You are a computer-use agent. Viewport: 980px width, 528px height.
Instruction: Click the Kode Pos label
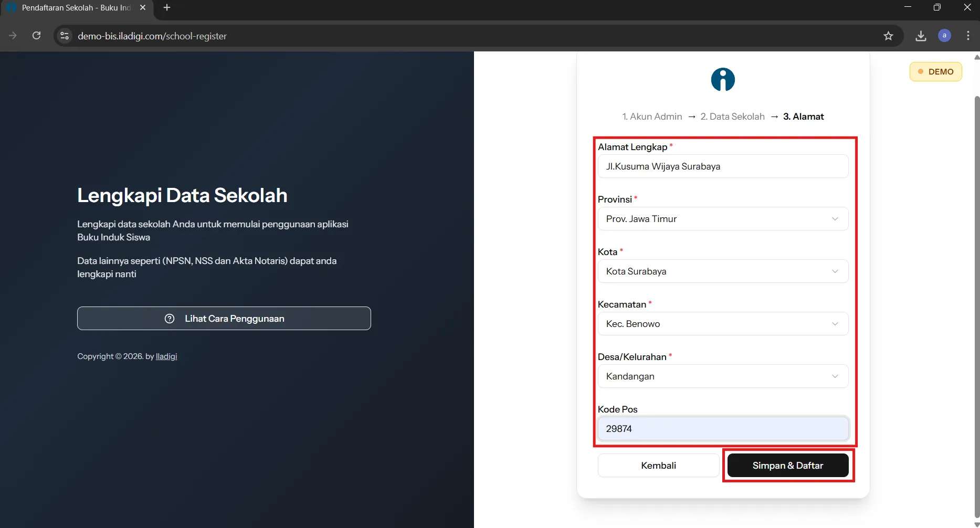pyautogui.click(x=618, y=409)
